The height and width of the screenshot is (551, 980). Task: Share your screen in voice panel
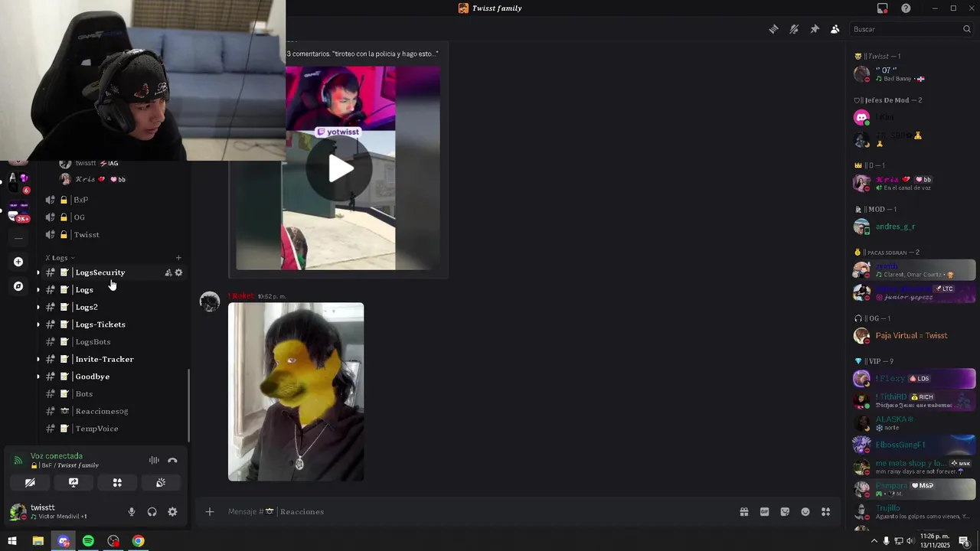[73, 483]
